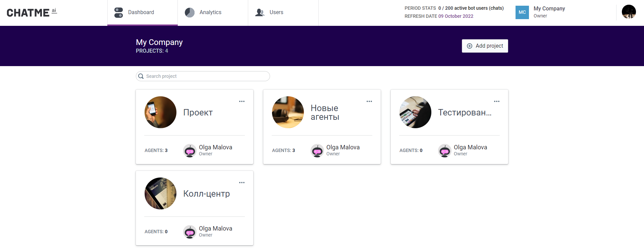
Task: Click the PROJECTS: 4 counter
Action: 152,51
